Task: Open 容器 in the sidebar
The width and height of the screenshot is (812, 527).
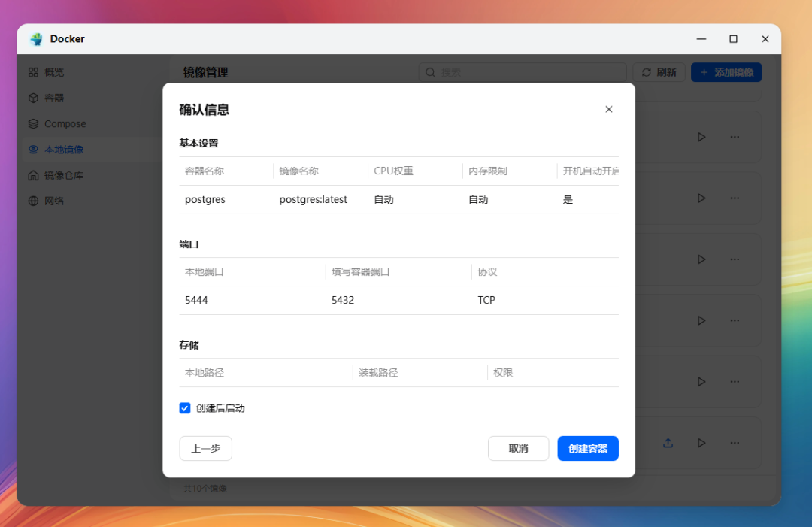Action: (x=54, y=98)
